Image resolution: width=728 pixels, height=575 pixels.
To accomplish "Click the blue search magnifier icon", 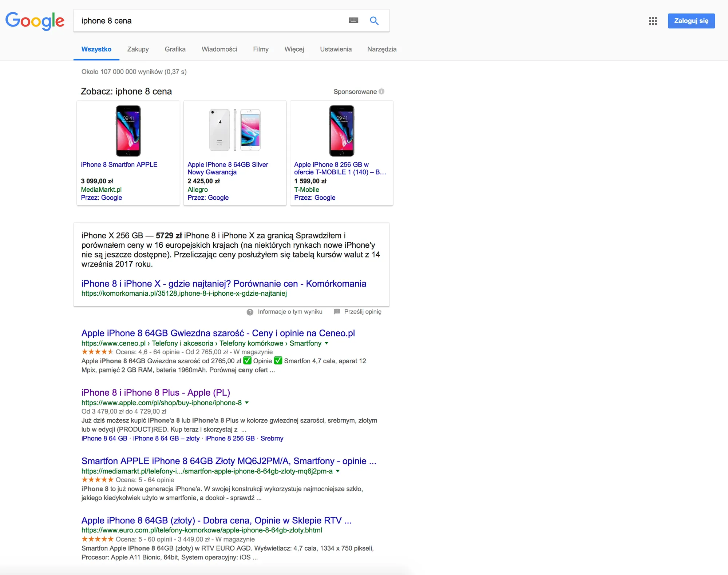I will coord(374,20).
